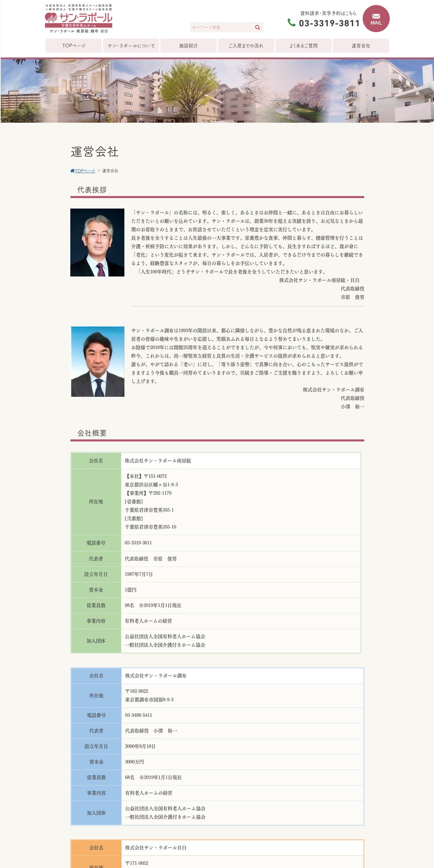Open the TOPページ navigation item

pyautogui.click(x=74, y=46)
